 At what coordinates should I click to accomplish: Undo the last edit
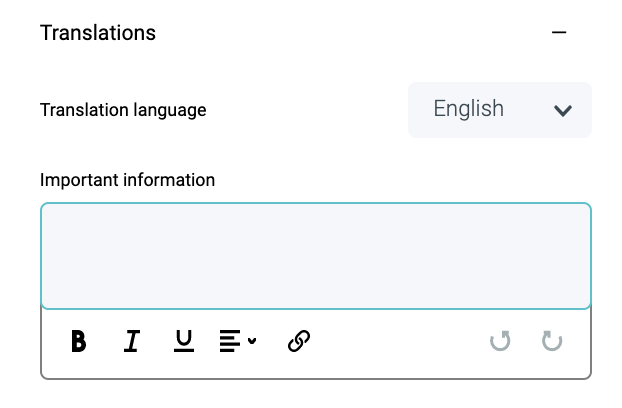(x=500, y=342)
